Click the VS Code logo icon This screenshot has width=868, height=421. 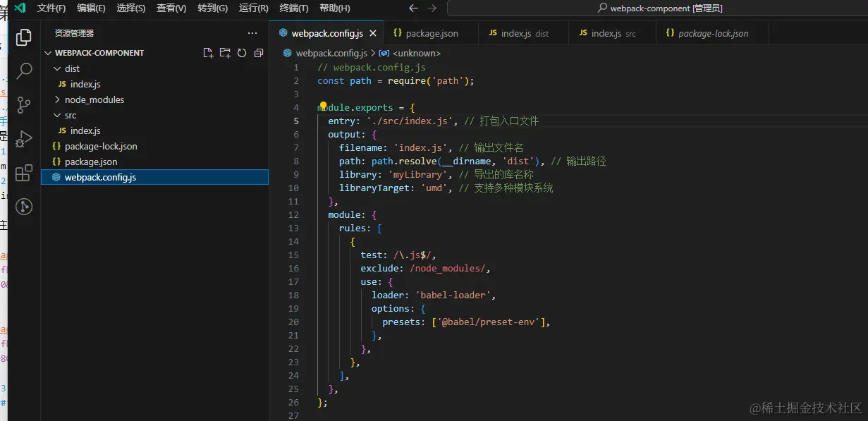[20, 8]
